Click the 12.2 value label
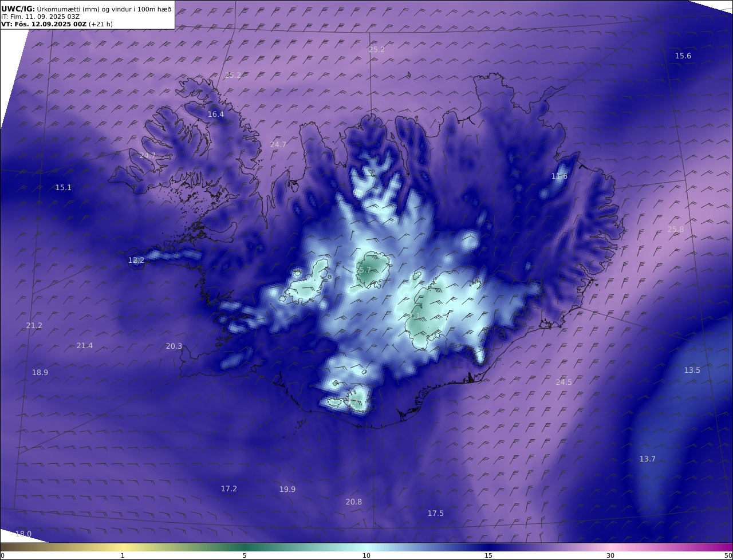Viewport: 733px width, 560px height. (x=136, y=260)
